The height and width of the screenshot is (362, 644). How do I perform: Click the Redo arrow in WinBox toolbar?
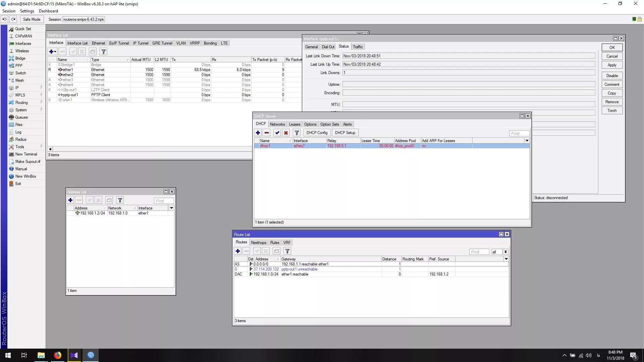point(13,19)
